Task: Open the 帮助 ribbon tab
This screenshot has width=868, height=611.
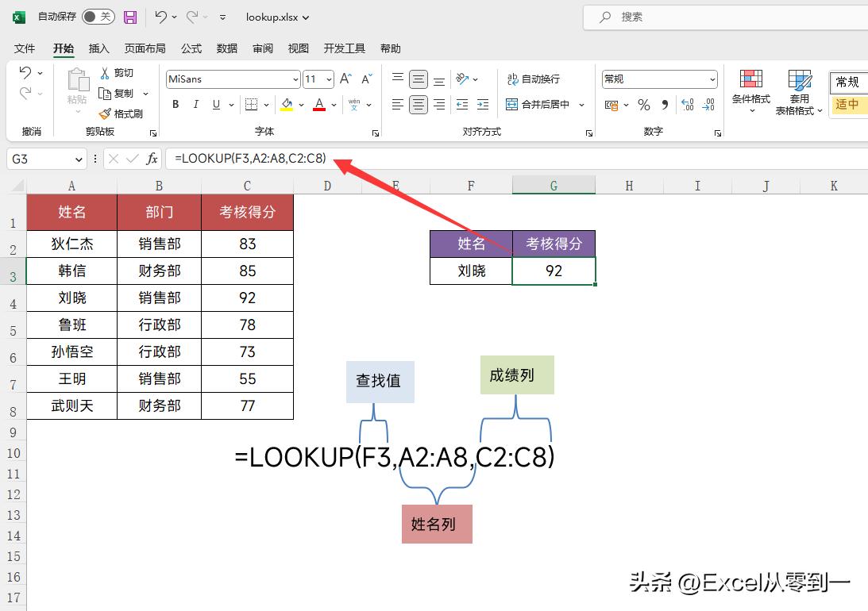Action: 390,48
